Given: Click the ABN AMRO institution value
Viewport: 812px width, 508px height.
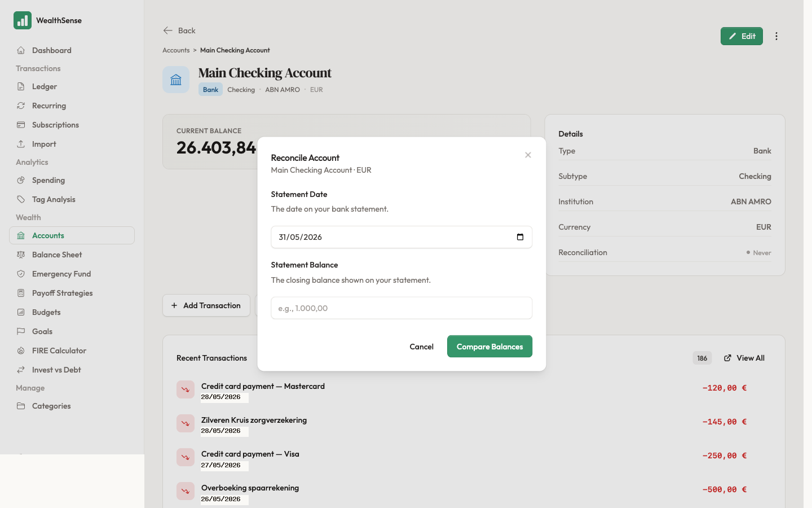Looking at the screenshot, I should pos(751,202).
